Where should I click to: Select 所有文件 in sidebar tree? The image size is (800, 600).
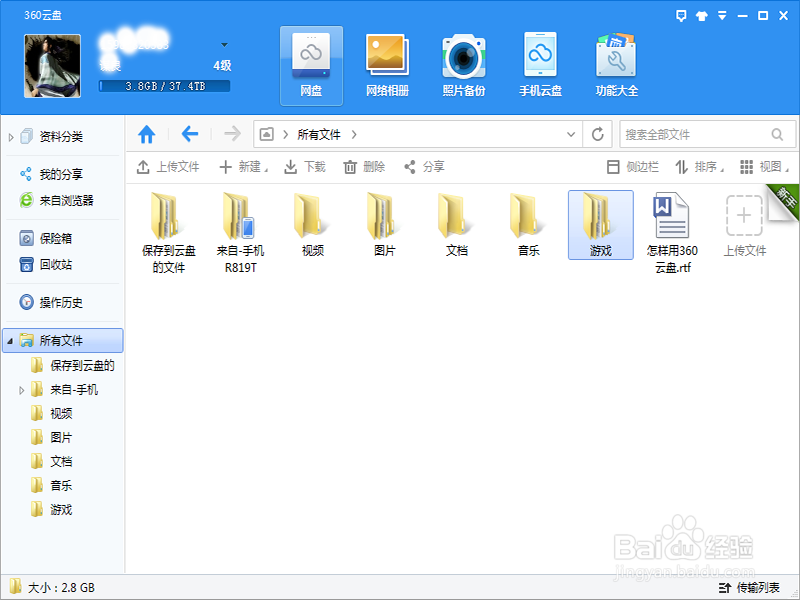(63, 340)
